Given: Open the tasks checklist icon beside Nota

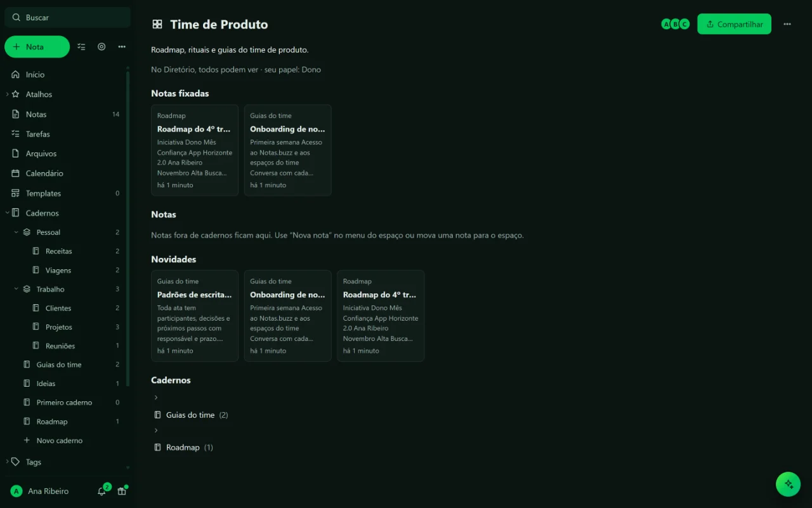Looking at the screenshot, I should (81, 47).
